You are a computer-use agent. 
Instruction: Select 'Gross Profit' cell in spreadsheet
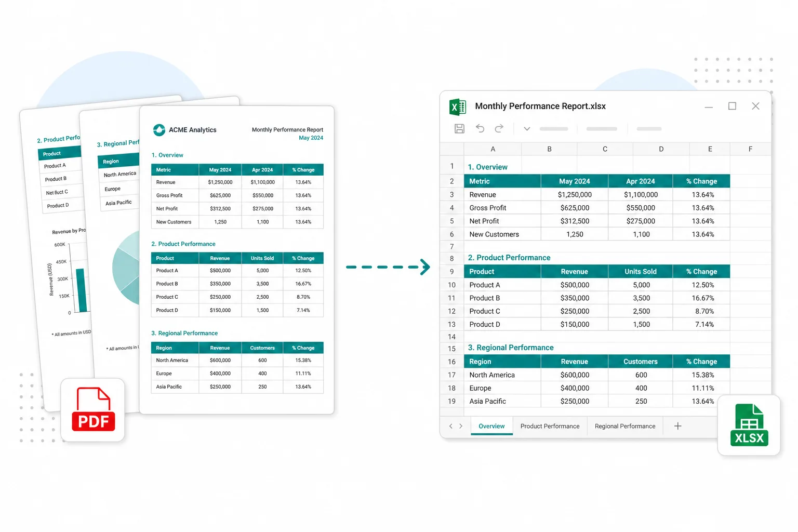click(502, 208)
